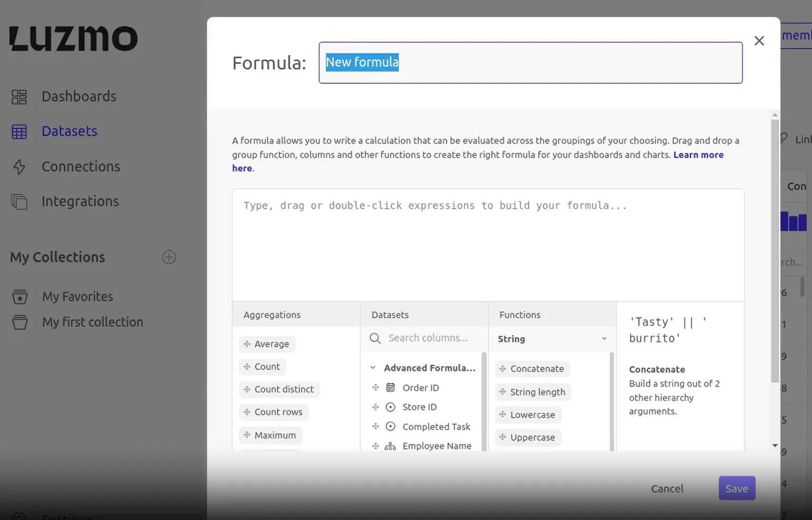
Task: Click drag handle beside Order ID
Action: [375, 387]
